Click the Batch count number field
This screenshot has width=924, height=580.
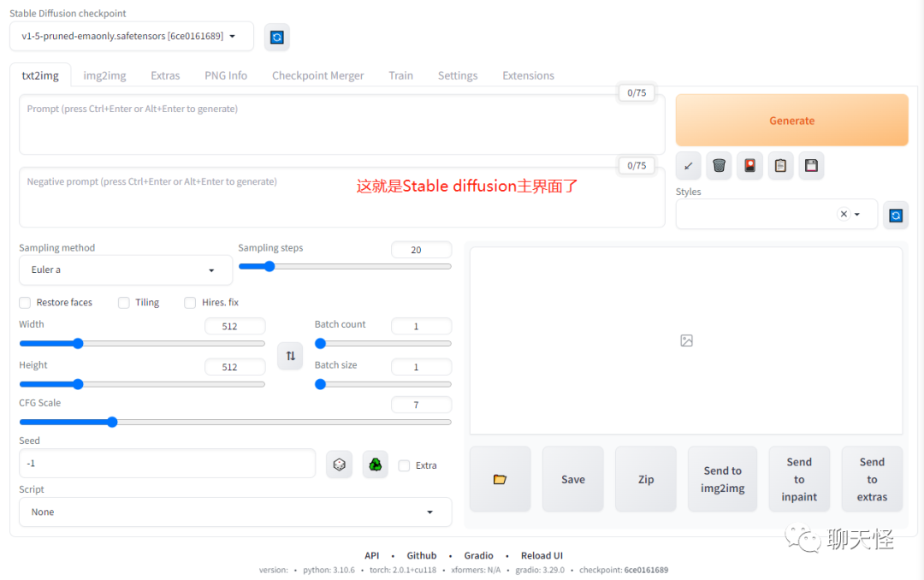click(x=421, y=326)
